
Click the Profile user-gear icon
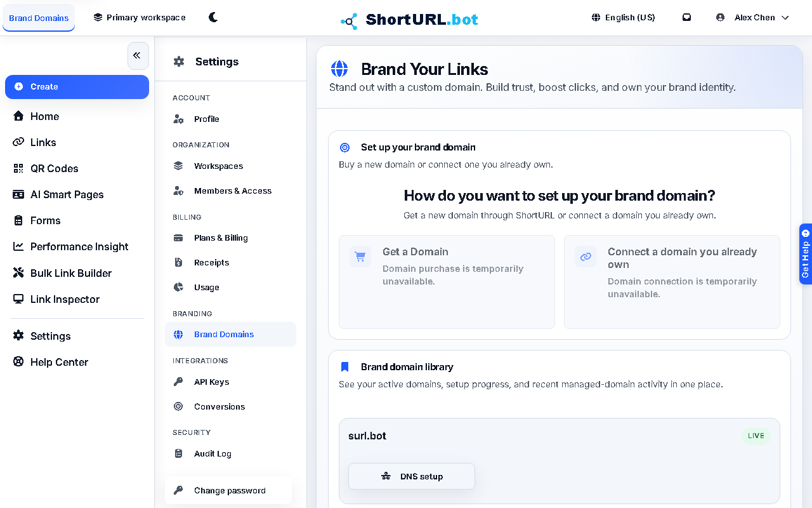179,119
